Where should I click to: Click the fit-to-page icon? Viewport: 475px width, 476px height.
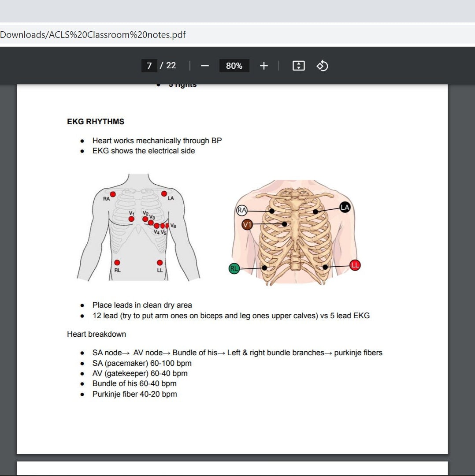click(x=298, y=65)
